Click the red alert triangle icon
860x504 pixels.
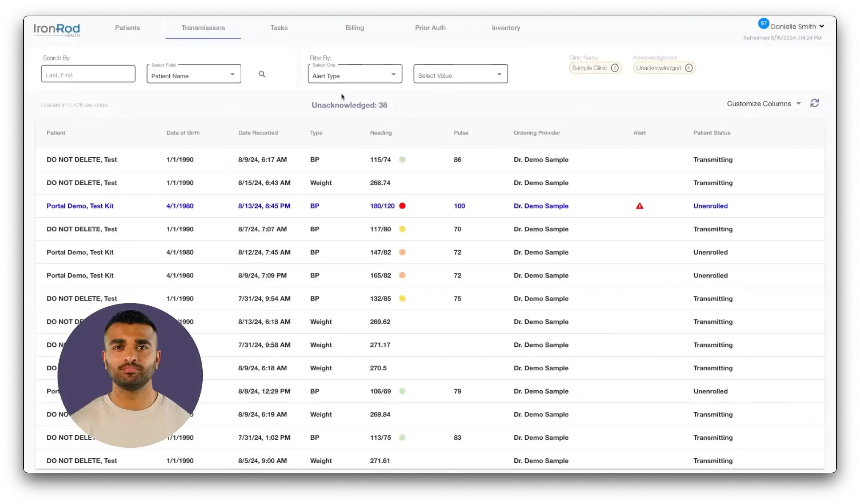(x=639, y=206)
